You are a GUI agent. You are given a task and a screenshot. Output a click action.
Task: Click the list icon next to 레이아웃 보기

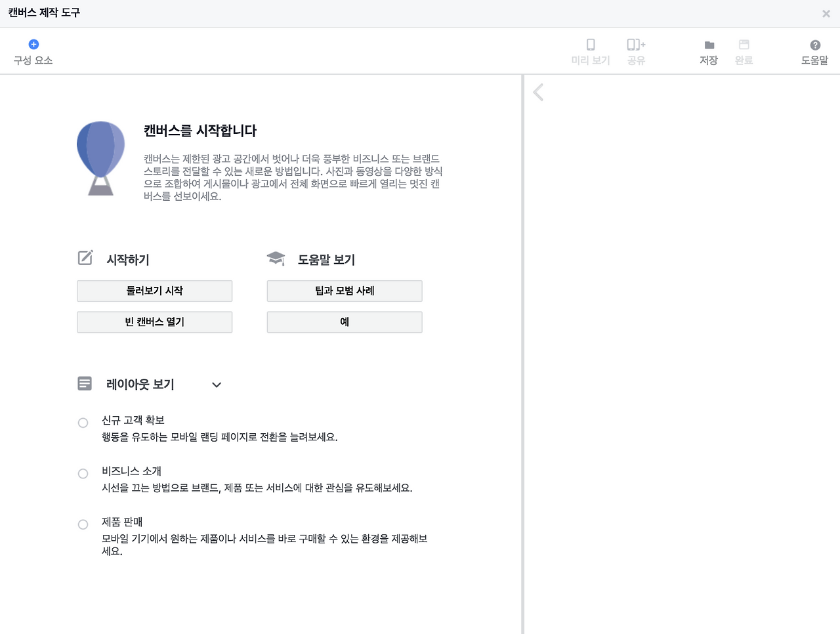84,383
